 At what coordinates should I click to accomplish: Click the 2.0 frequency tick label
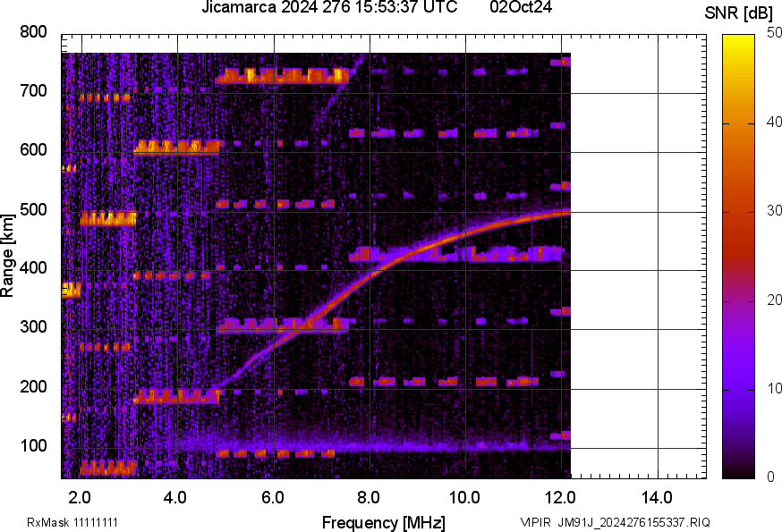(80, 497)
